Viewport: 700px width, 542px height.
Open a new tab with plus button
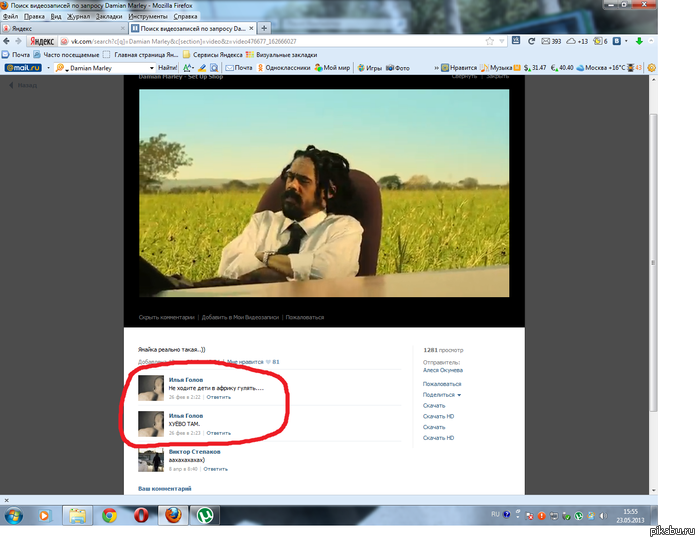coord(264,28)
